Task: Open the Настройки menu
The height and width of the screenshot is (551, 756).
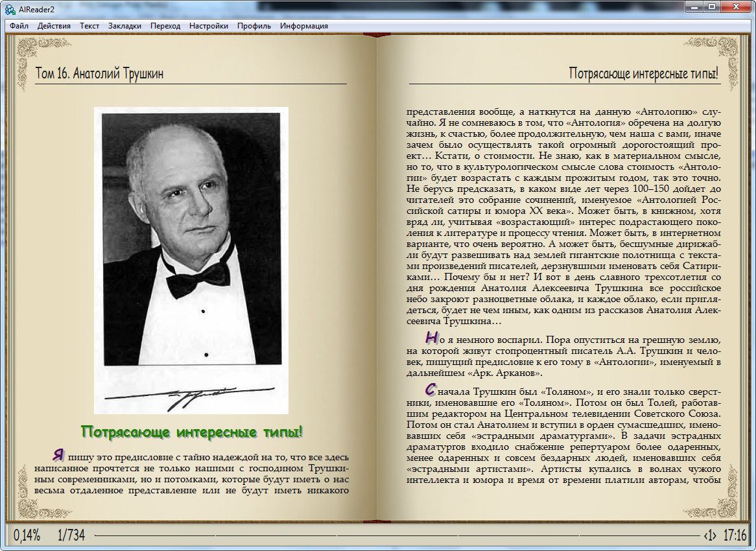Action: tap(209, 26)
